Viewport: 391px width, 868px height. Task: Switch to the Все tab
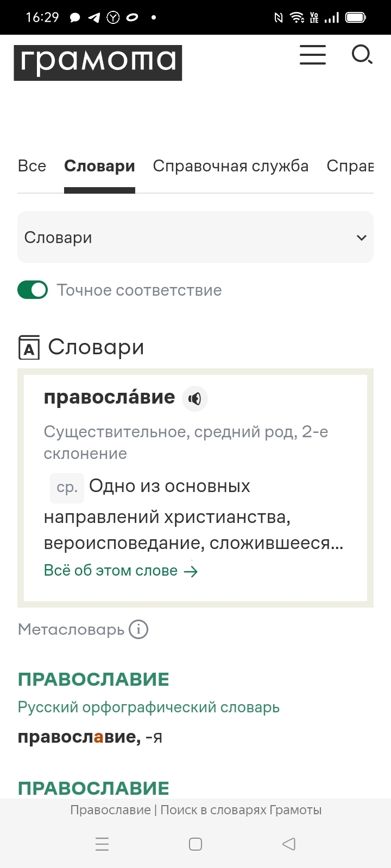[x=32, y=166]
